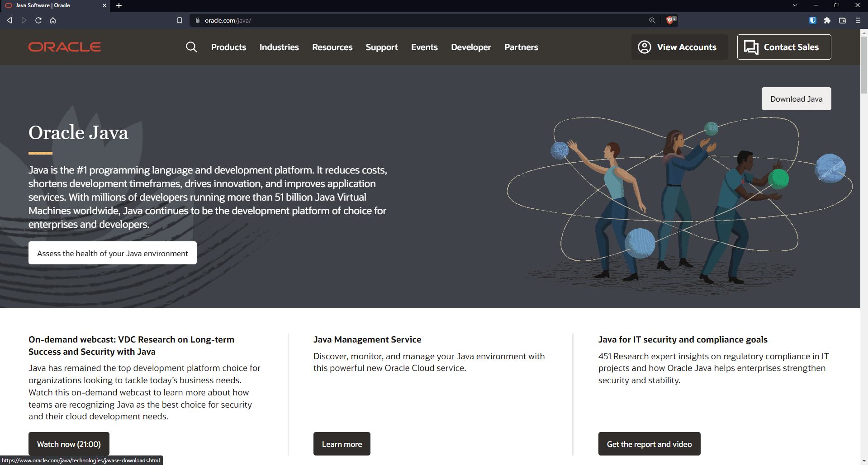
Task: Open the Support menu
Action: (382, 47)
